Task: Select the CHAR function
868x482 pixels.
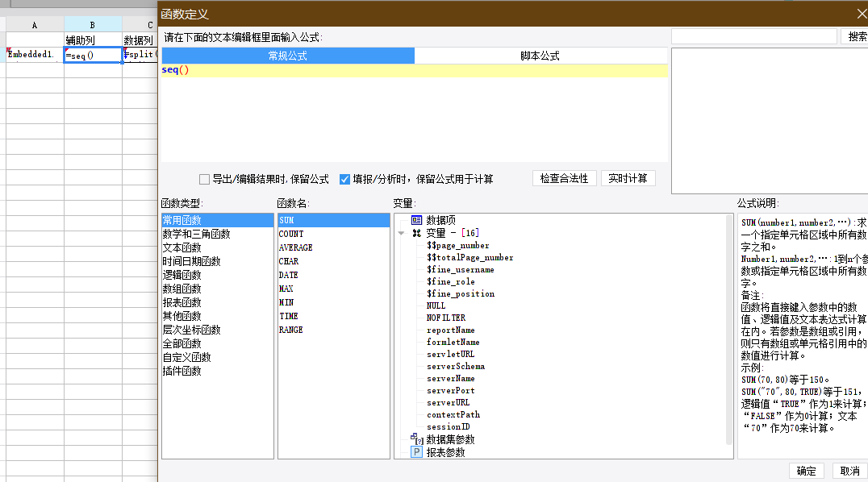Action: tap(334, 261)
